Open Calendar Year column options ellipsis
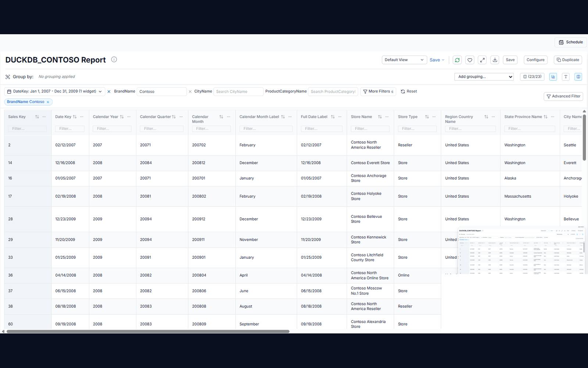588x368 pixels. (129, 117)
